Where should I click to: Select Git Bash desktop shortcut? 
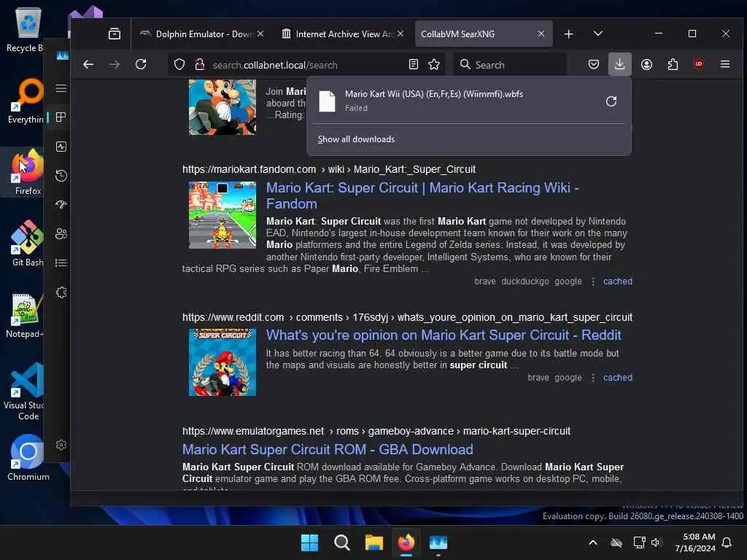pos(27,244)
